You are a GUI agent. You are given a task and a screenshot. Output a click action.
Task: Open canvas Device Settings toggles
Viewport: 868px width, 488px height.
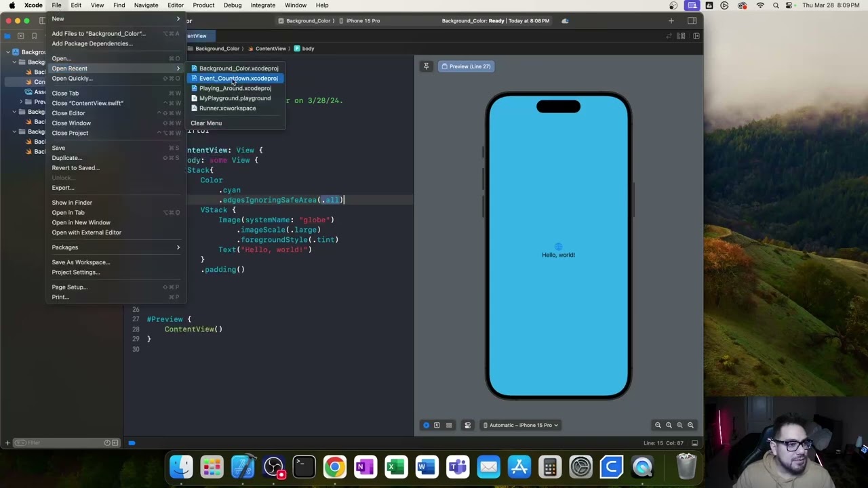[467, 425]
